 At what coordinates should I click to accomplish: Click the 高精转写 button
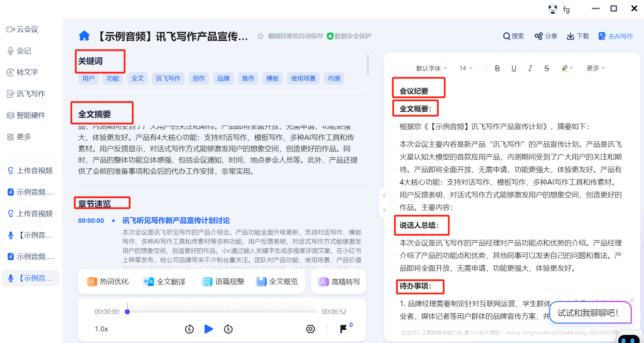(x=339, y=282)
